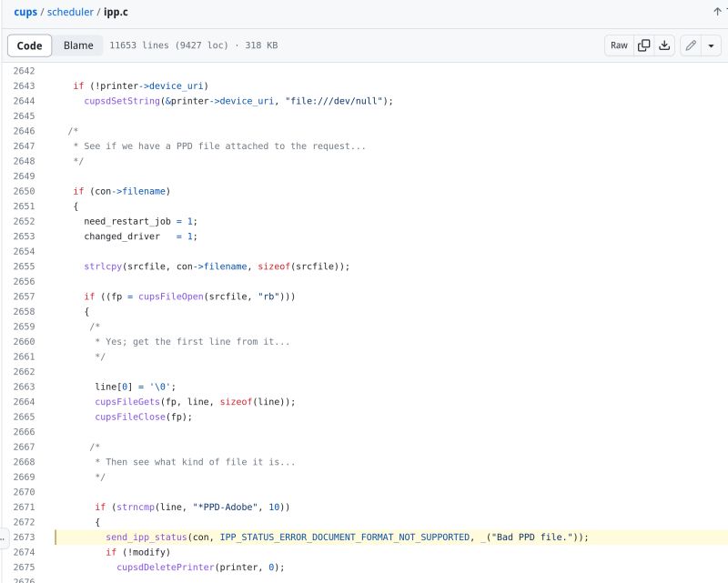This screenshot has width=728, height=583.
Task: Click the Raw button
Action: (x=619, y=45)
